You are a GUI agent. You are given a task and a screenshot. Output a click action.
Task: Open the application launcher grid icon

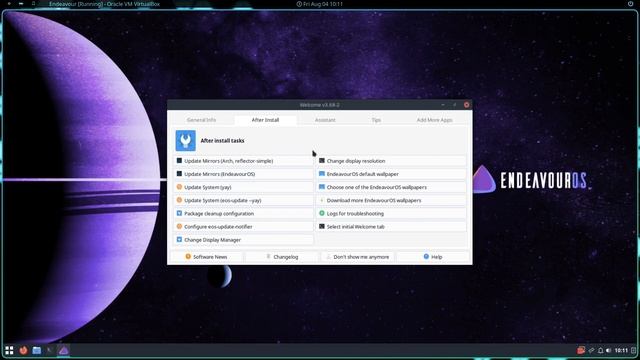click(x=9, y=350)
